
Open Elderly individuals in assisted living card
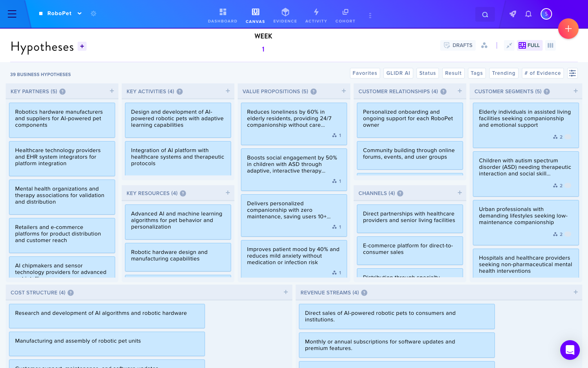pos(526,125)
